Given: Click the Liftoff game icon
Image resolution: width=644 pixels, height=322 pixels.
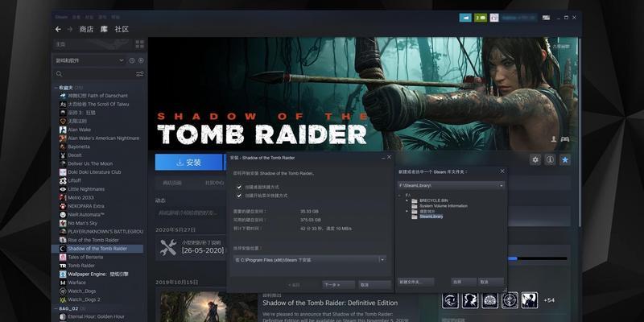Looking at the screenshot, I should coord(63,180).
